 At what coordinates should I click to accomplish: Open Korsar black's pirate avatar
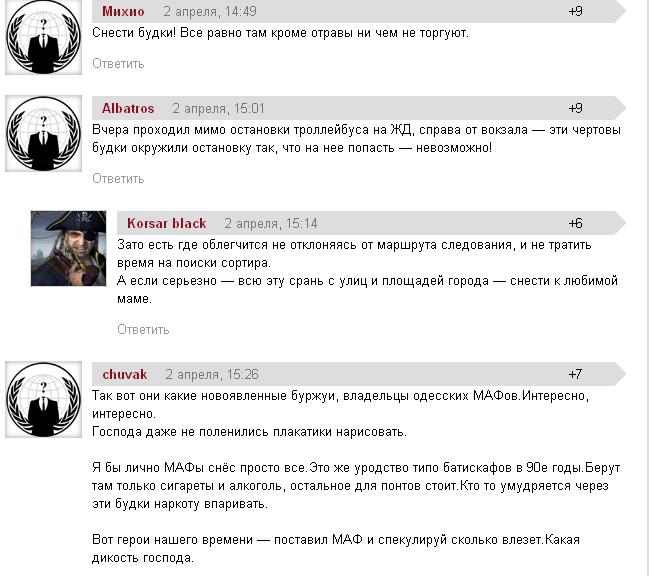68,248
